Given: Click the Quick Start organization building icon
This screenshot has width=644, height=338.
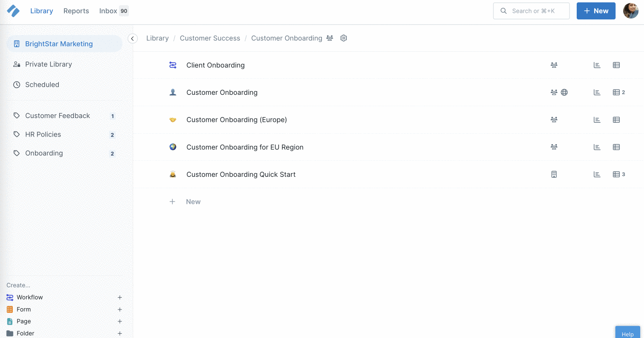Looking at the screenshot, I should (x=554, y=174).
